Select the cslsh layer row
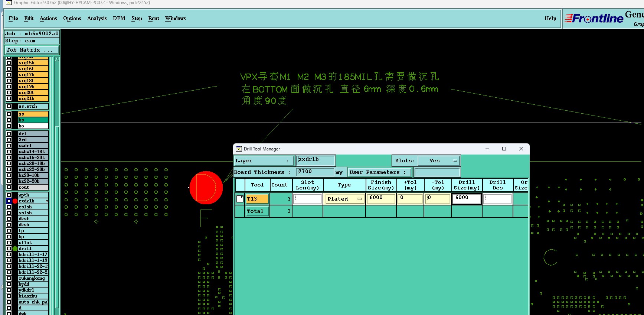The height and width of the screenshot is (315, 644). pos(33,207)
